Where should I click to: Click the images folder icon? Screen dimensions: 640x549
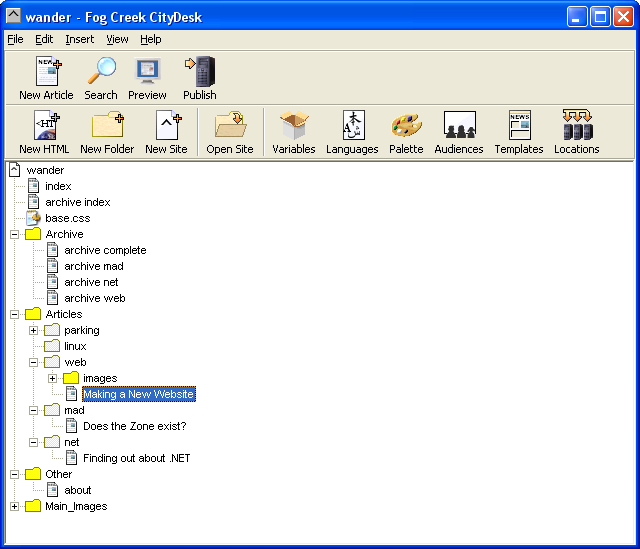tap(71, 378)
